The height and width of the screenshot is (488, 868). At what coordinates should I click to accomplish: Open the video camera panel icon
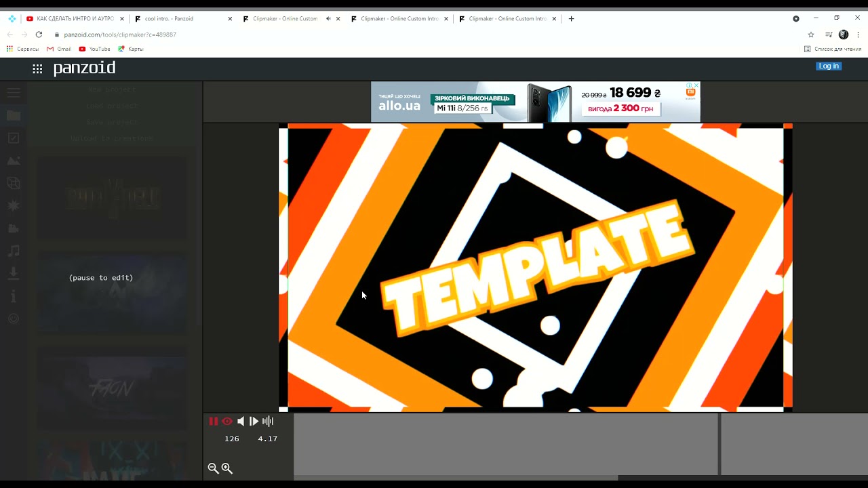tap(14, 228)
